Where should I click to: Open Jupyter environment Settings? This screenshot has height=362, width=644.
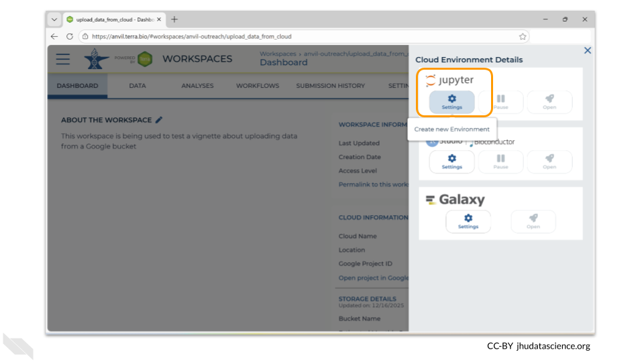[451, 102]
